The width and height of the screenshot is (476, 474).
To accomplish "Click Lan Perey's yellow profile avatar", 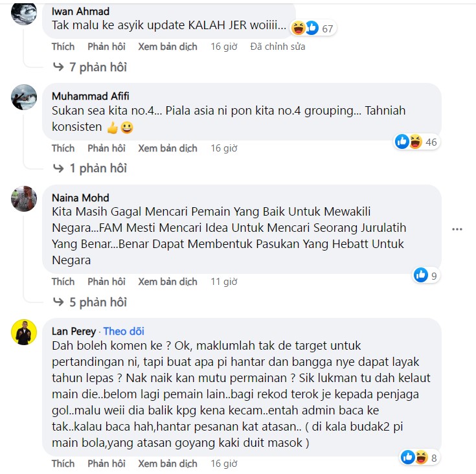I will click(24, 332).
